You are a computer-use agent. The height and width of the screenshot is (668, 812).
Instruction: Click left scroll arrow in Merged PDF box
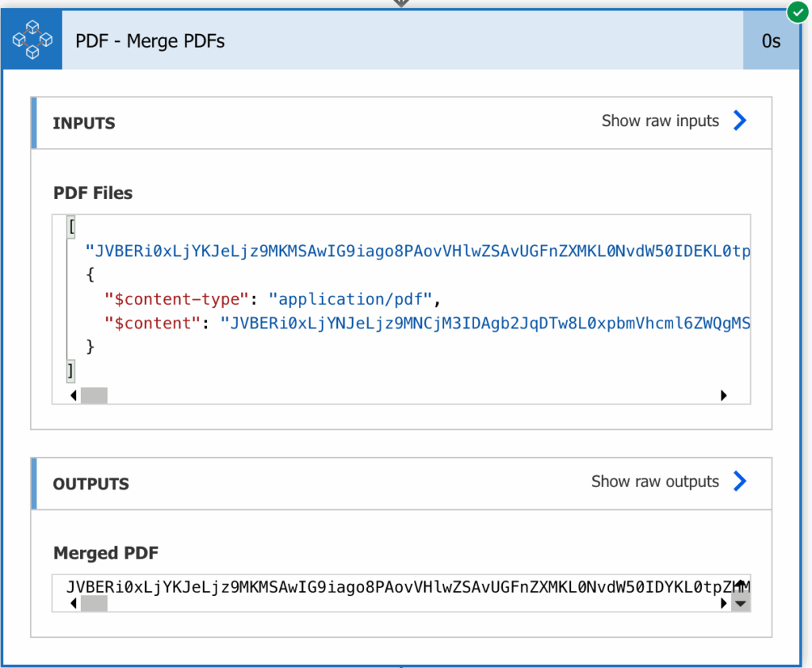74,603
